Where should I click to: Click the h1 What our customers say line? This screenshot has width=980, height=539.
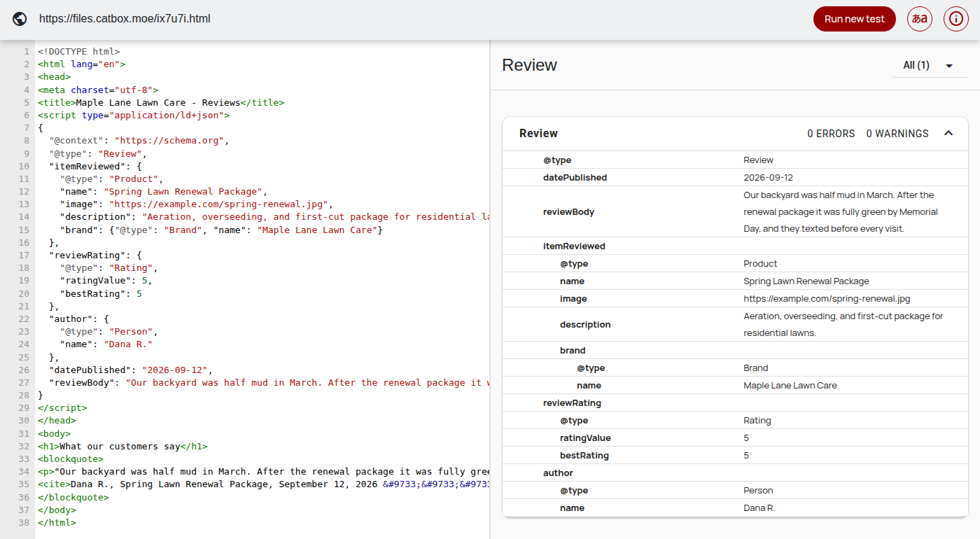122,446
